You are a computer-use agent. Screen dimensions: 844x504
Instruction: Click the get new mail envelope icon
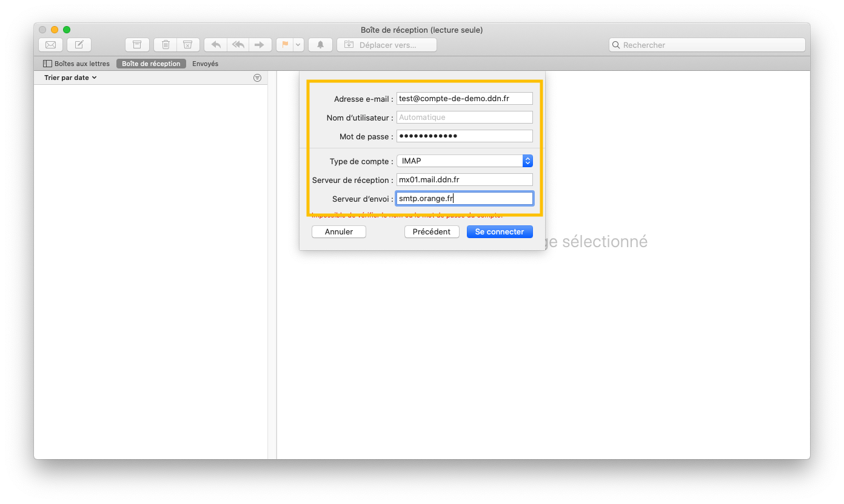point(51,45)
